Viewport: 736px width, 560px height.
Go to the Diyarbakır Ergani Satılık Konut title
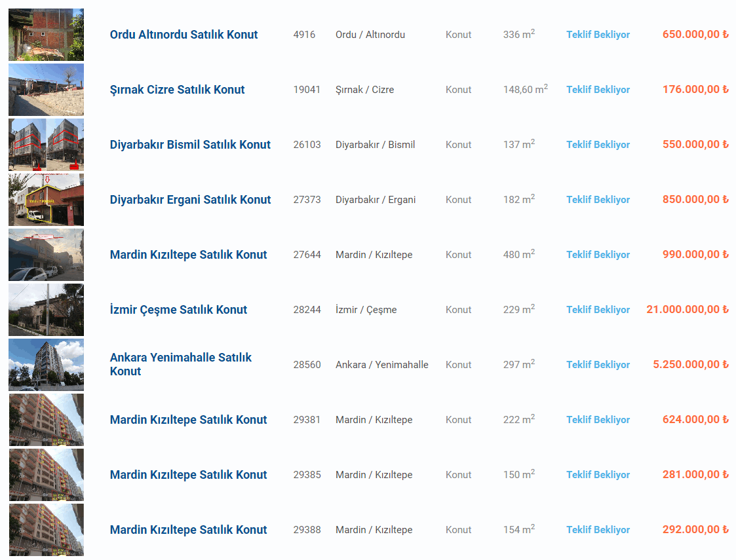tap(190, 200)
